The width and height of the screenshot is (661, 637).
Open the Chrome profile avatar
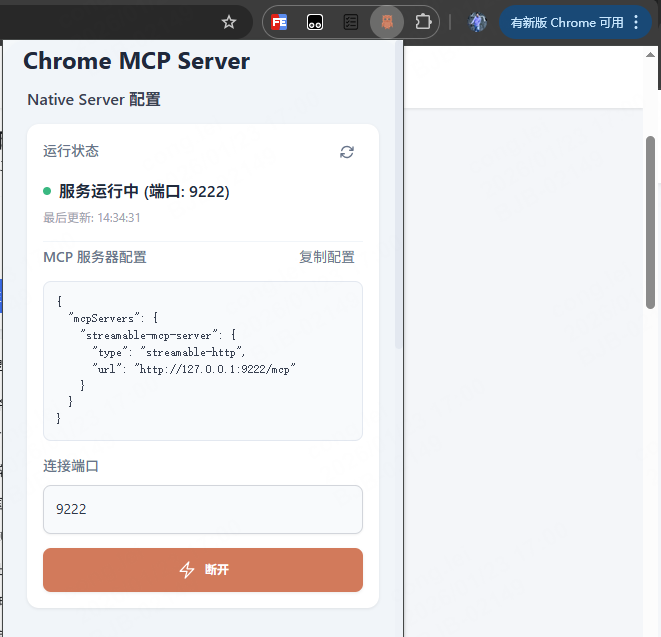pyautogui.click(x=477, y=22)
